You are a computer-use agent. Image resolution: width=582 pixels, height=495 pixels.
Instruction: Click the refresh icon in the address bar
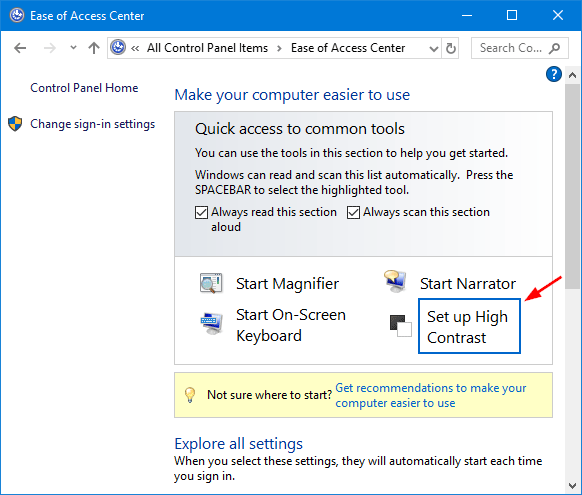(451, 48)
